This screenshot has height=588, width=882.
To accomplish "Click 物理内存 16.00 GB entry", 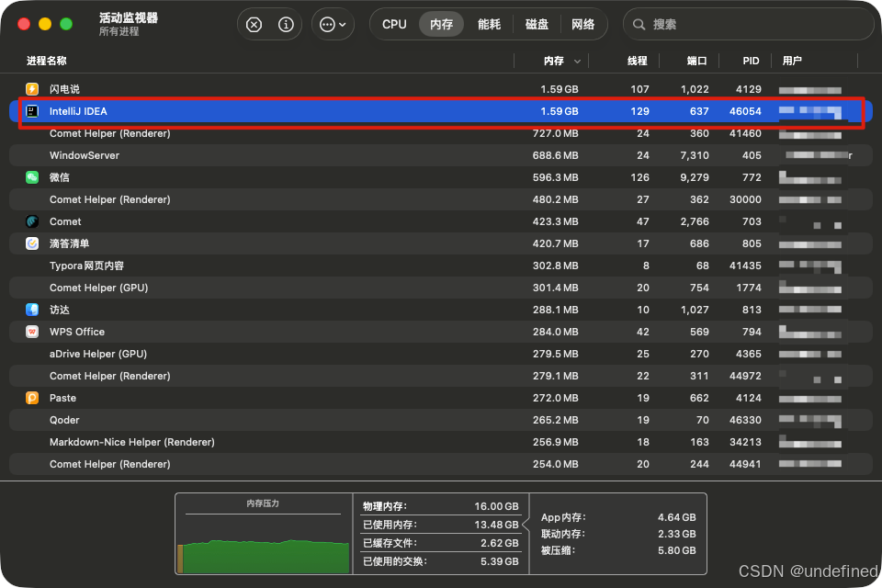I will [441, 506].
